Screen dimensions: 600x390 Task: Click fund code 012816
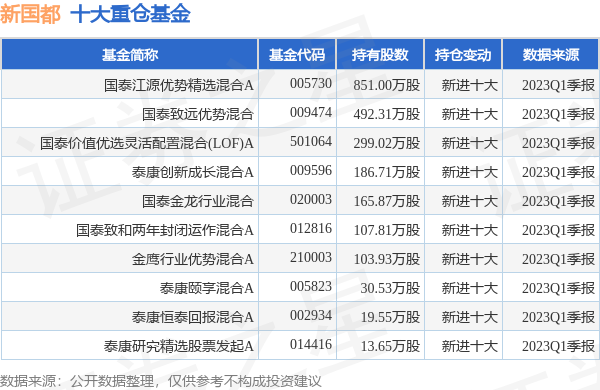(311, 228)
